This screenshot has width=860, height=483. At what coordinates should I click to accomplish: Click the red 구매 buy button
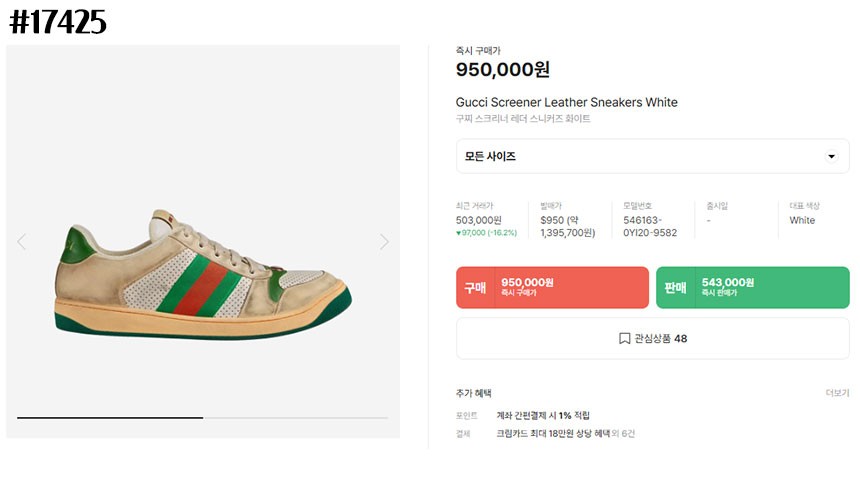(x=552, y=287)
